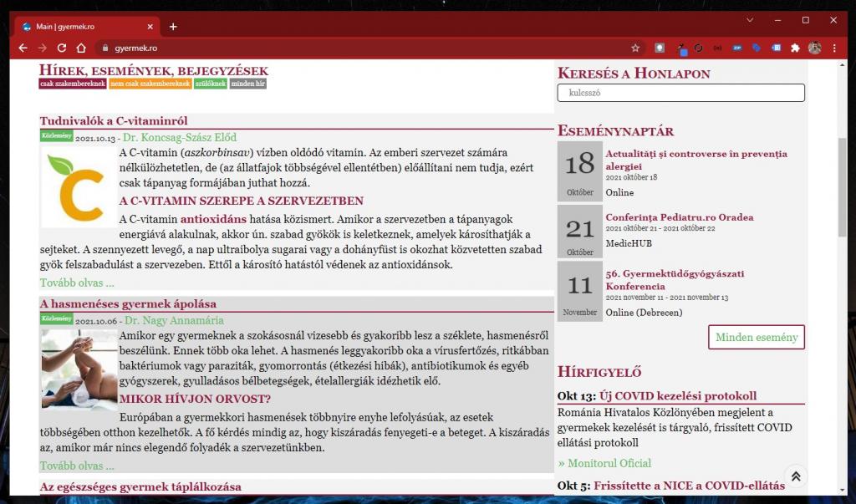Click the scroll-to-top double chevron button
Screen dimensions: 856x504
point(795,476)
